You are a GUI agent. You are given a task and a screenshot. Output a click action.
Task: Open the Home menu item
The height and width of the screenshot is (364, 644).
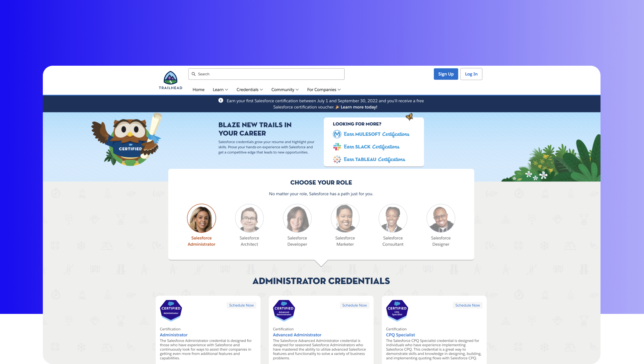click(199, 89)
